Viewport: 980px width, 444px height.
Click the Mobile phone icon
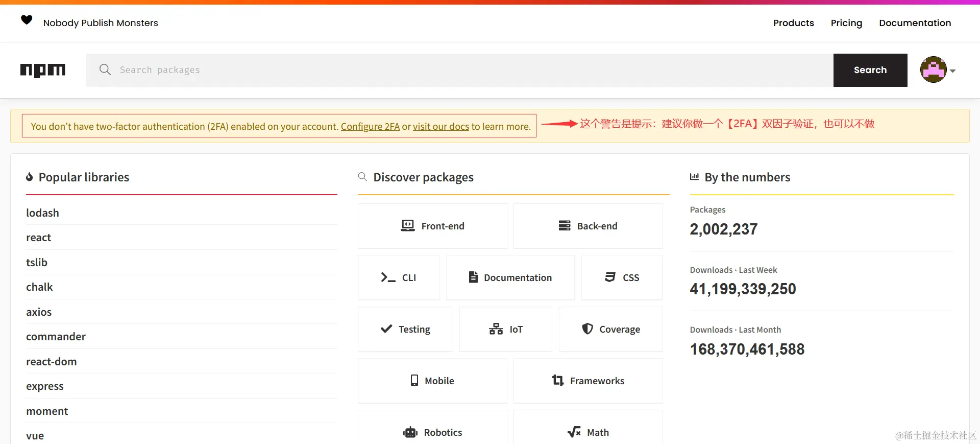[414, 380]
